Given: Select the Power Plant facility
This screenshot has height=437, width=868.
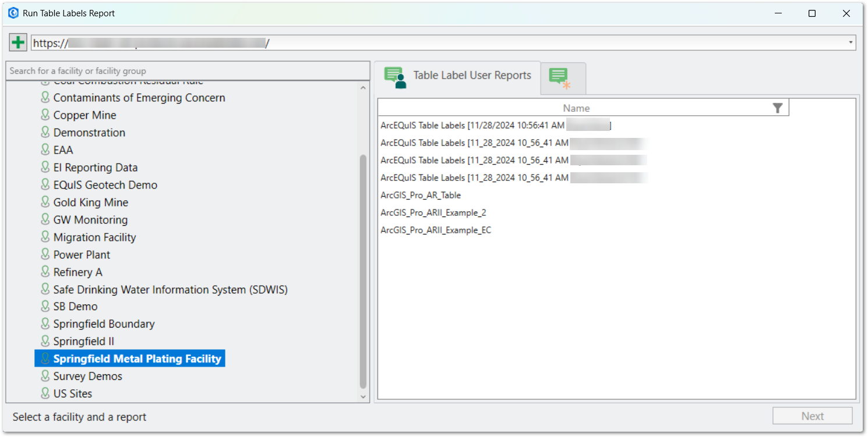Looking at the screenshot, I should [x=82, y=254].
